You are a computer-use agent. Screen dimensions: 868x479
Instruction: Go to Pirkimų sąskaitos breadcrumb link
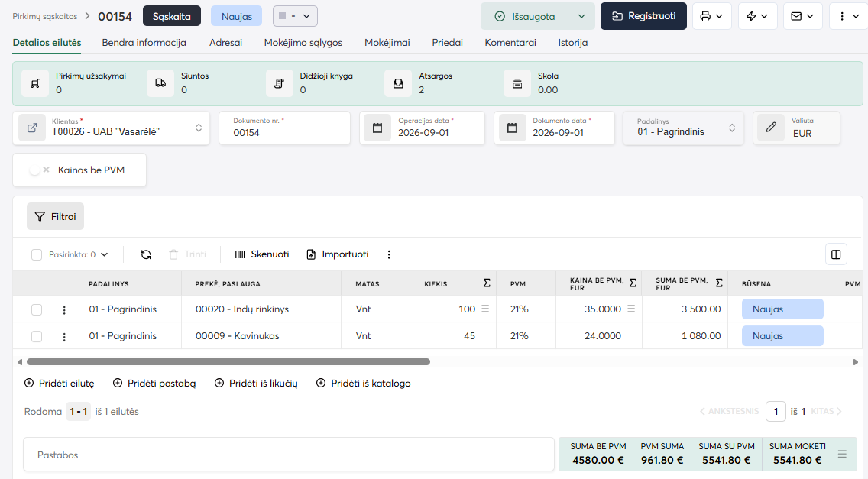pyautogui.click(x=45, y=16)
